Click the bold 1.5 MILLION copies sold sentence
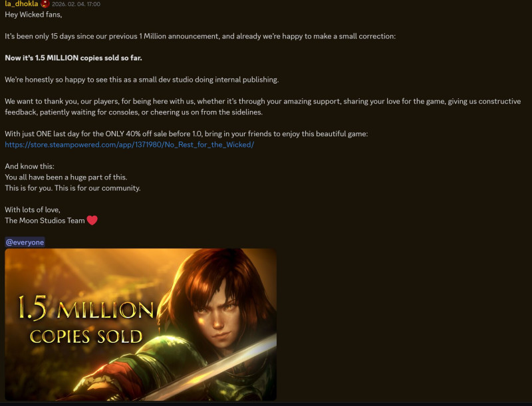The height and width of the screenshot is (406, 532). click(73, 58)
